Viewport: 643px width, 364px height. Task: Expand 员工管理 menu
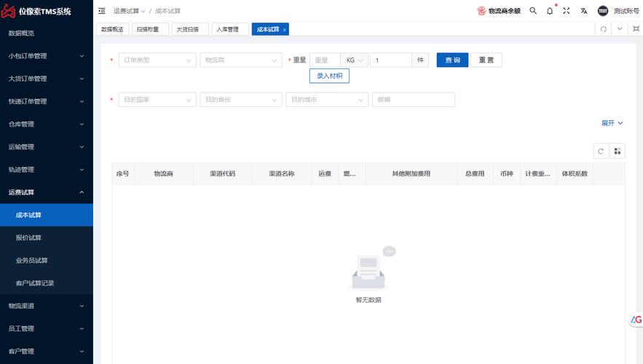[47, 328]
